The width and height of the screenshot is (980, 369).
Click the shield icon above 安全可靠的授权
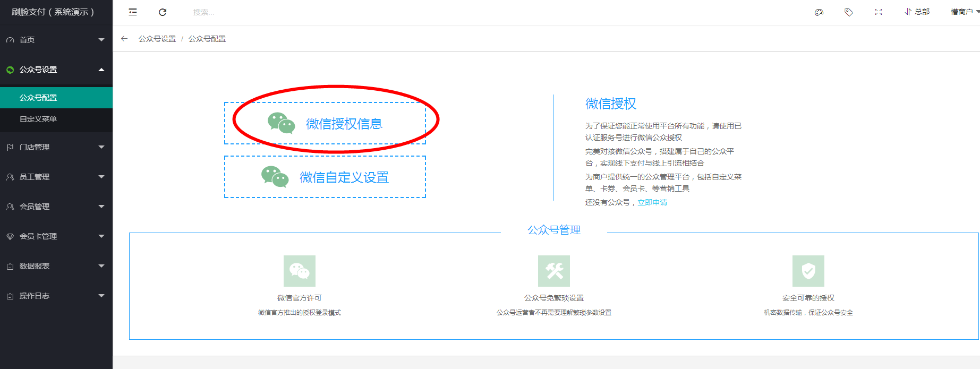(808, 271)
